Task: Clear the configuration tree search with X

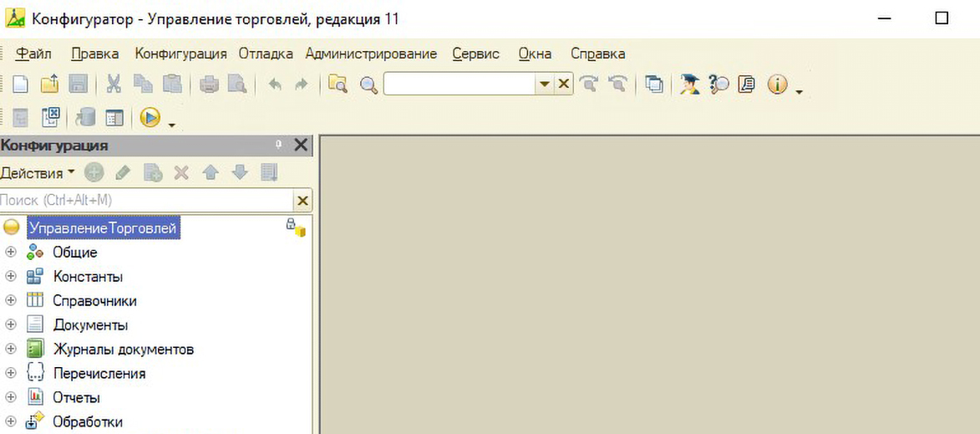Action: tap(302, 201)
